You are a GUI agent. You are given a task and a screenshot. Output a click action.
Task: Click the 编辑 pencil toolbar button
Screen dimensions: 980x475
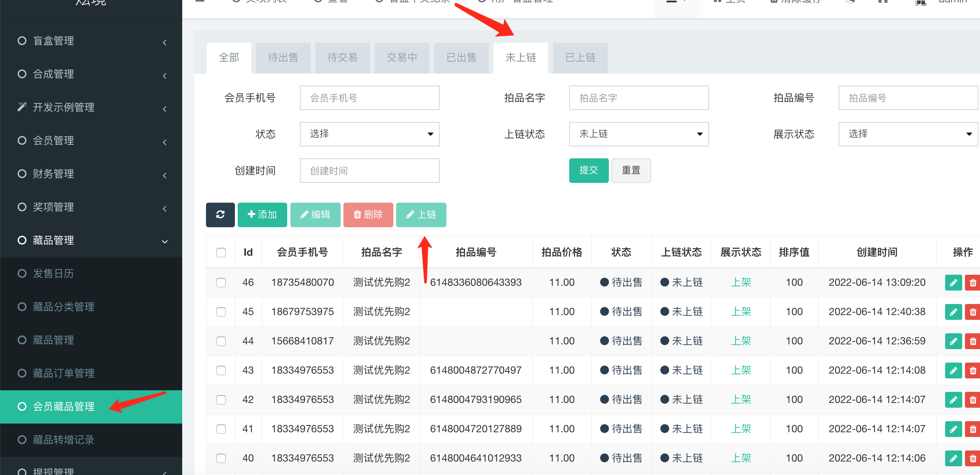click(x=315, y=215)
